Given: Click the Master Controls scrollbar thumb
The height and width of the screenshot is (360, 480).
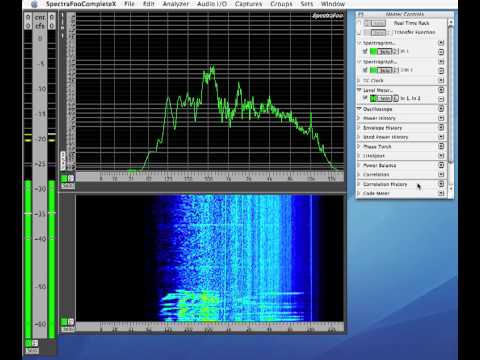Looking at the screenshot, I should click(x=450, y=95).
